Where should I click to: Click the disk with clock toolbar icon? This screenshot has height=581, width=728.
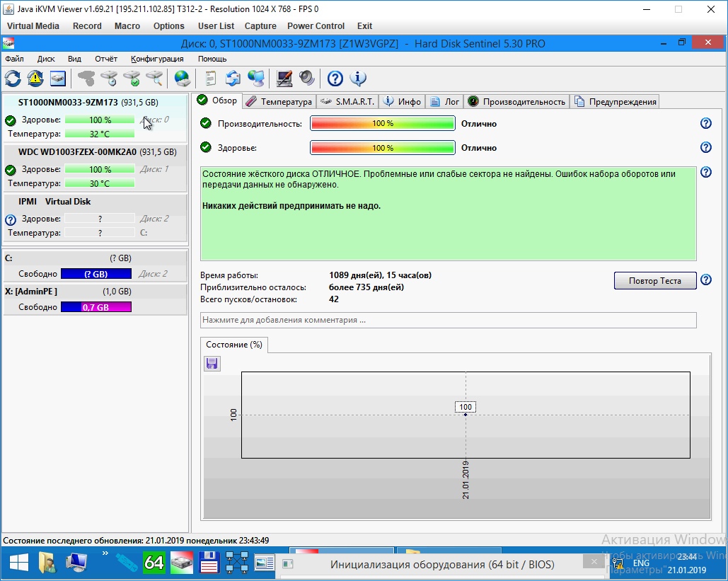pyautogui.click(x=109, y=79)
